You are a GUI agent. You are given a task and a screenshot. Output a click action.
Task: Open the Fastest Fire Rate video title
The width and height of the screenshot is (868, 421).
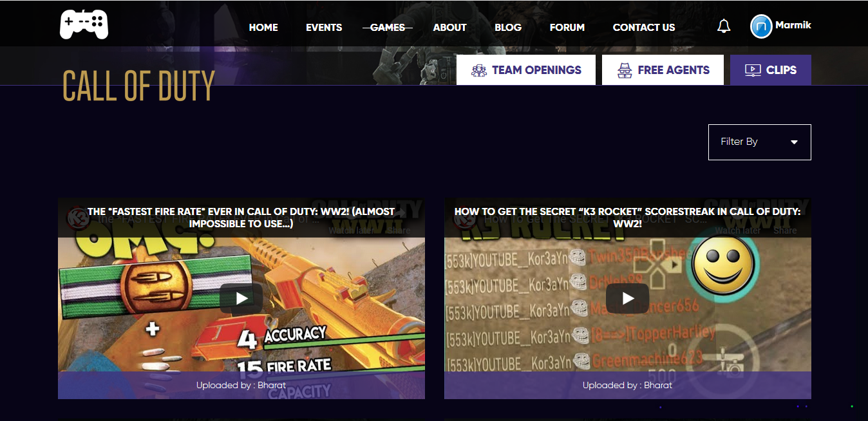click(241, 217)
